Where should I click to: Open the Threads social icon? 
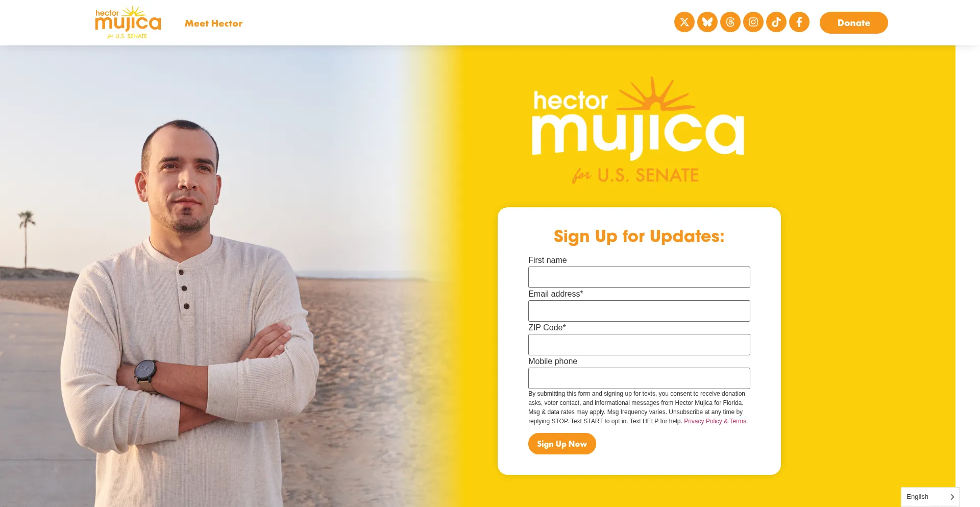(x=730, y=22)
